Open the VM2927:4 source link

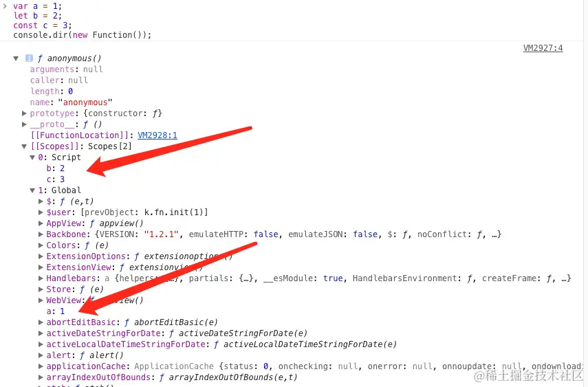pyautogui.click(x=543, y=48)
